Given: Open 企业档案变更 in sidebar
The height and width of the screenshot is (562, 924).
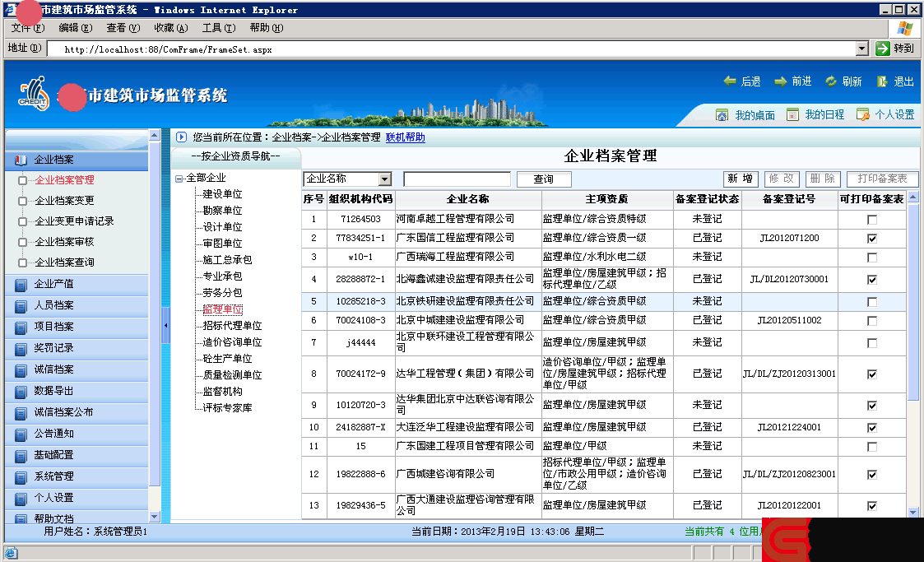Looking at the screenshot, I should [65, 200].
